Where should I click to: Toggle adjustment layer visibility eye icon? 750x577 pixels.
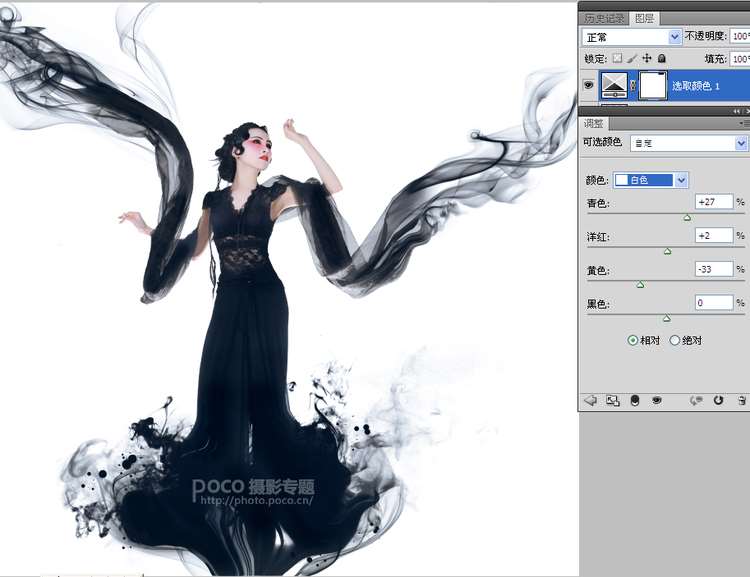pos(657,400)
